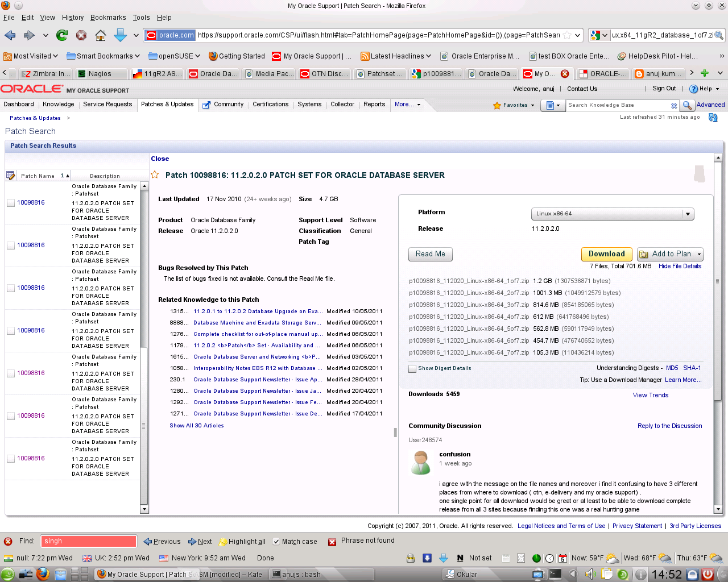Viewport: 728px width, 582px height.
Task: Open the Bookmarks menu
Action: (x=108, y=18)
